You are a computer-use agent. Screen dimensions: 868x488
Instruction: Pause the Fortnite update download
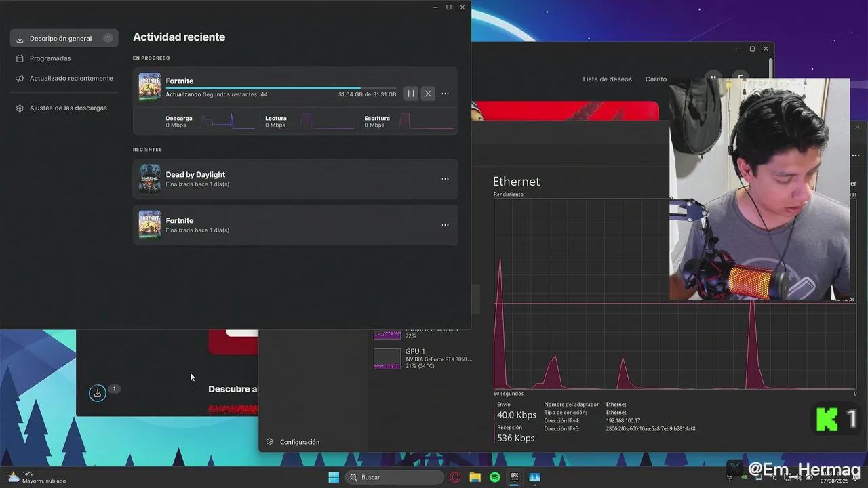click(x=410, y=94)
